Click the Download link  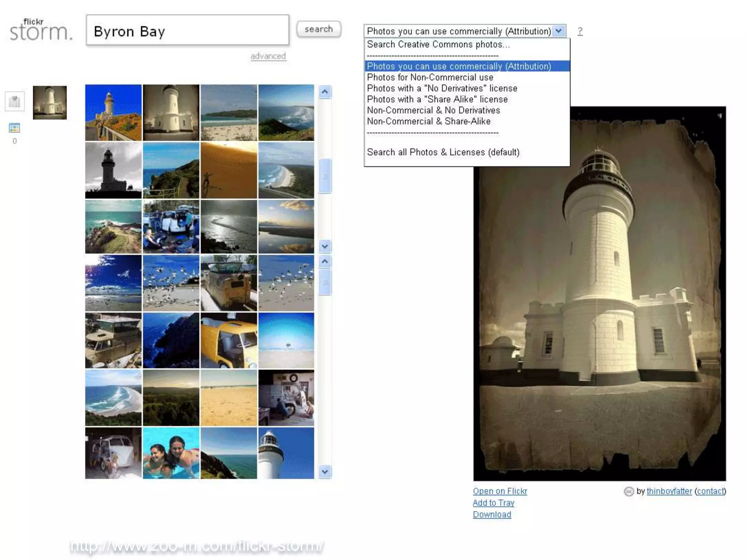pyautogui.click(x=492, y=514)
